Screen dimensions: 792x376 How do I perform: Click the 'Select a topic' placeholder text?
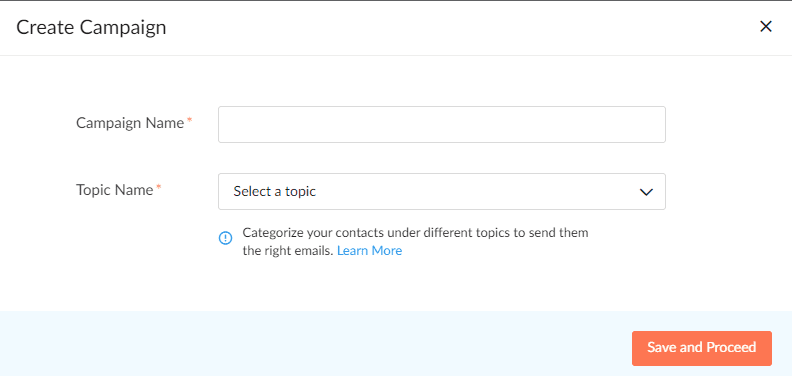point(274,192)
